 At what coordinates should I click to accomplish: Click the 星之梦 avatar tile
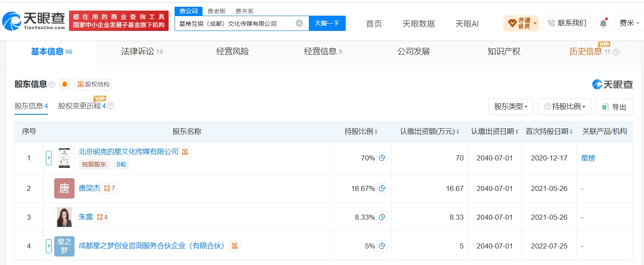[64, 246]
